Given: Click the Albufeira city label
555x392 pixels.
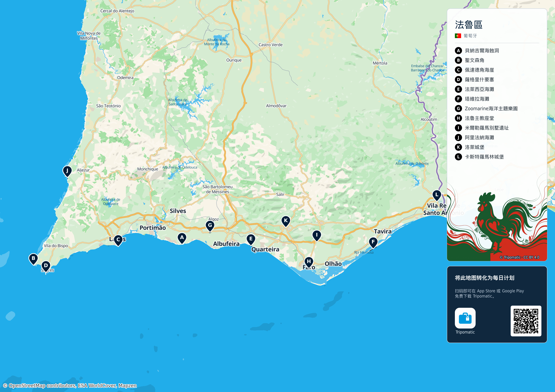Looking at the screenshot, I should click(226, 244).
